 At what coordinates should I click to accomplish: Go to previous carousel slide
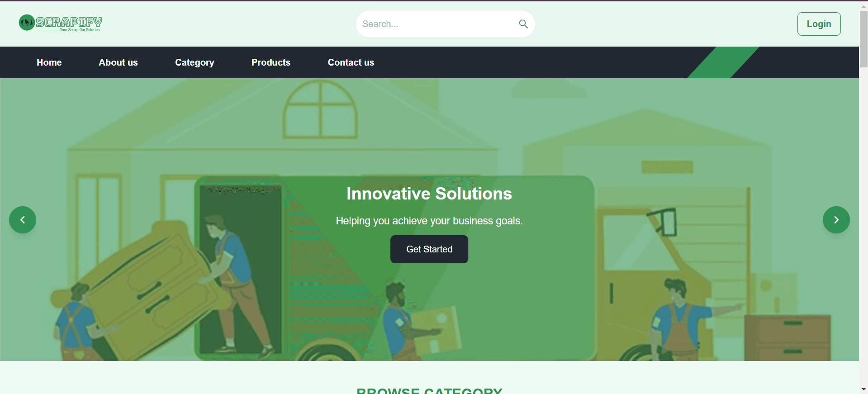click(x=23, y=220)
